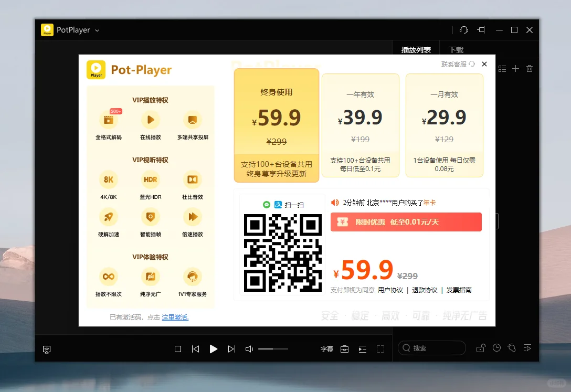This screenshot has height=392, width=571.
Task: Open the 用户协议 link
Action: pos(390,290)
